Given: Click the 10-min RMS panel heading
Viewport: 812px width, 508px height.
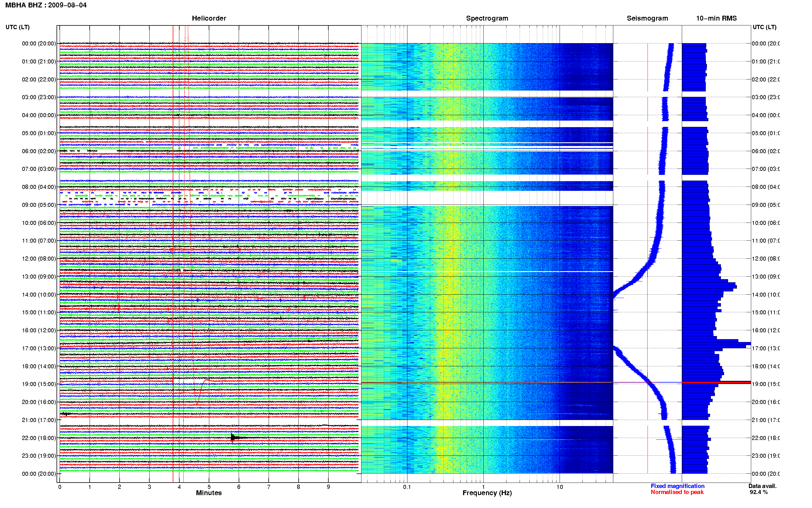Looking at the screenshot, I should pyautogui.click(x=716, y=18).
